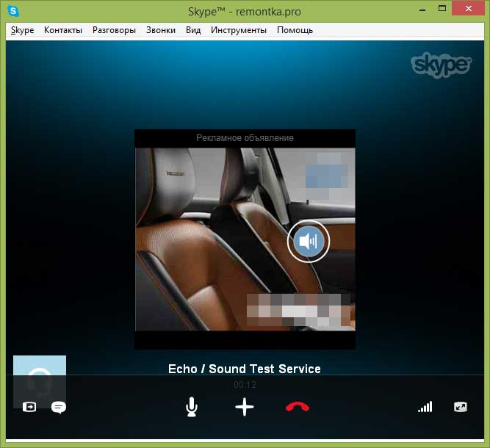Click the Skype icon in title bar
The image size is (490, 448).
(13, 11)
